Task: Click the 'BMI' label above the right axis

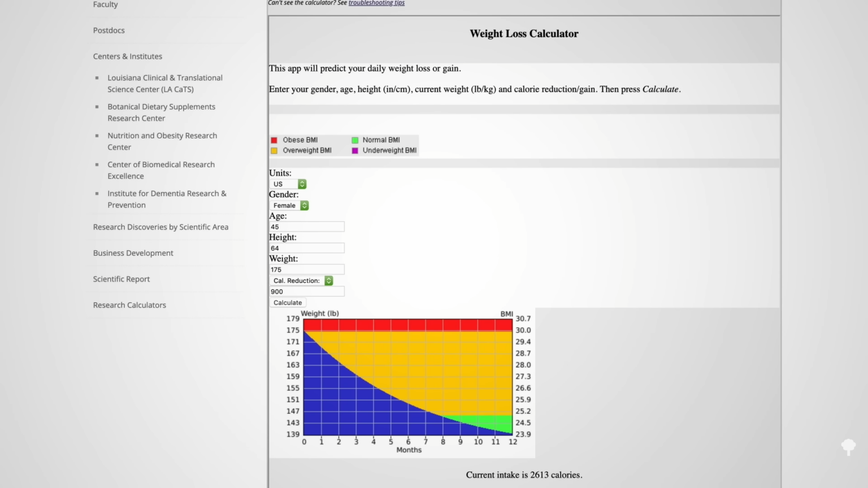Action: tap(506, 314)
